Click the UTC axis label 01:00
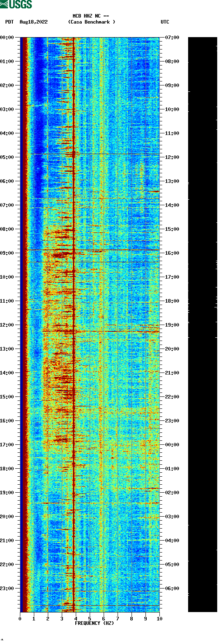Viewport: 220px width, 644px height. tap(172, 469)
